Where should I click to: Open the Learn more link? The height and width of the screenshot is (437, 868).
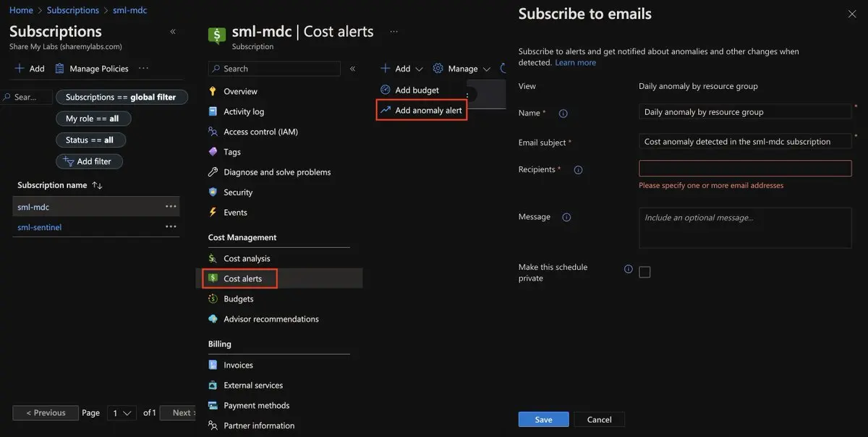pyautogui.click(x=575, y=63)
